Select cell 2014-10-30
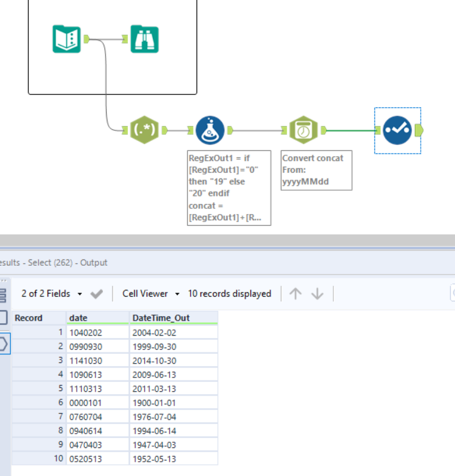 click(x=174, y=361)
